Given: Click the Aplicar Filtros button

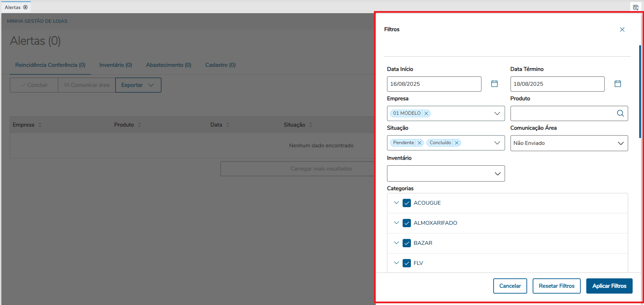Looking at the screenshot, I should click(x=609, y=286).
